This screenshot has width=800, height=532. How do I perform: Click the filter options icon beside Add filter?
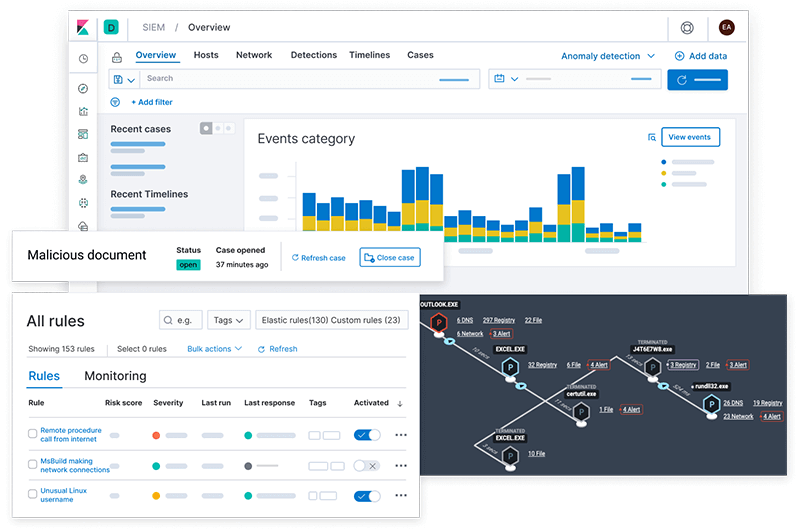[115, 102]
